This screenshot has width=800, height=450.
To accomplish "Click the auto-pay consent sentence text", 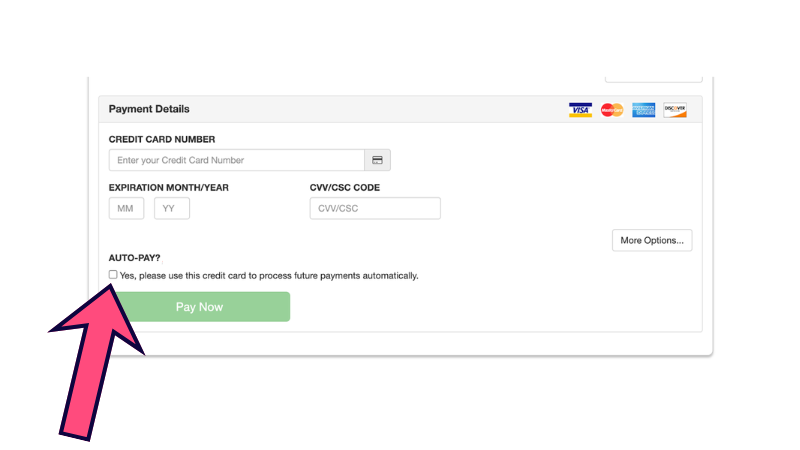I will 269,276.
